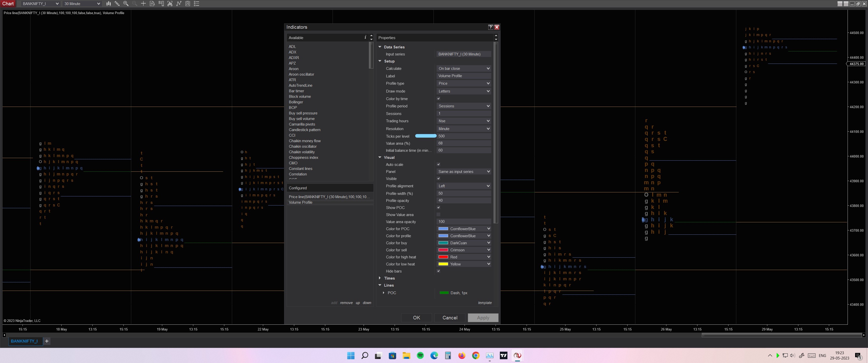Viewport: 868px width, 363px height.
Task: Click the bar style candlestick icon
Action: point(108,4)
